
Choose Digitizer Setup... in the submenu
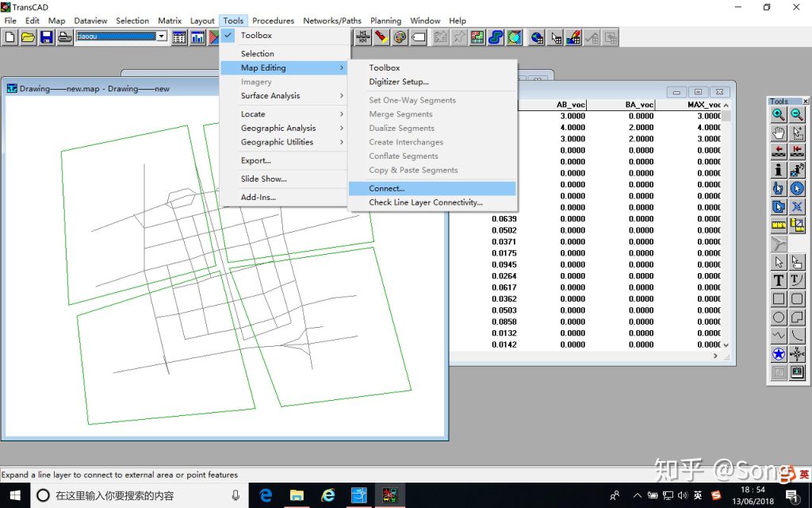click(432, 82)
